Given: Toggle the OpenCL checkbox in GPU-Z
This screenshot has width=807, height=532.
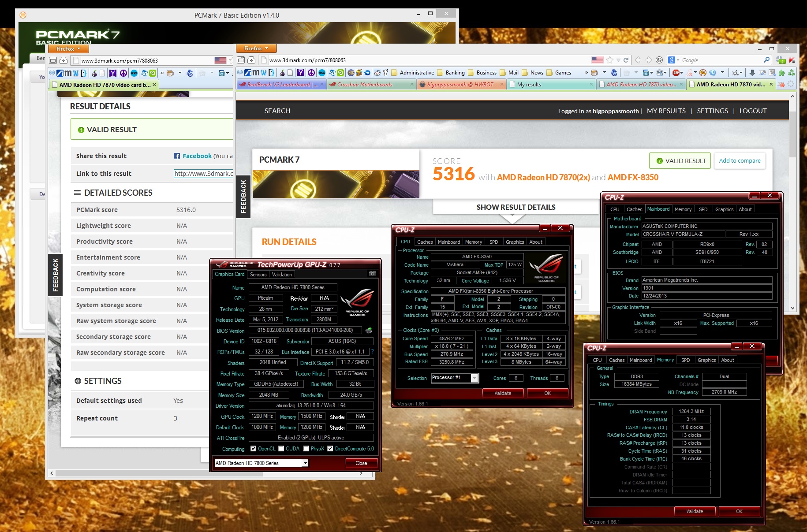Looking at the screenshot, I should [x=254, y=449].
